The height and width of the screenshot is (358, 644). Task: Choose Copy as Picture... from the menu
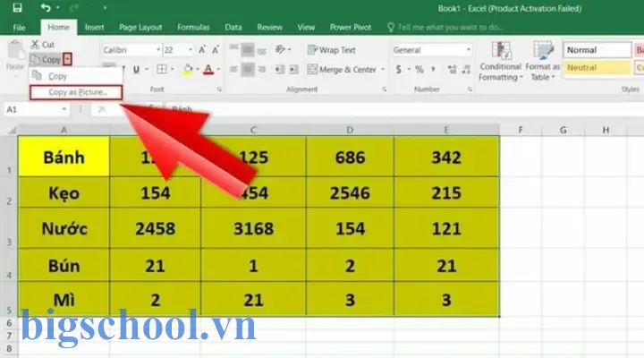tap(76, 92)
